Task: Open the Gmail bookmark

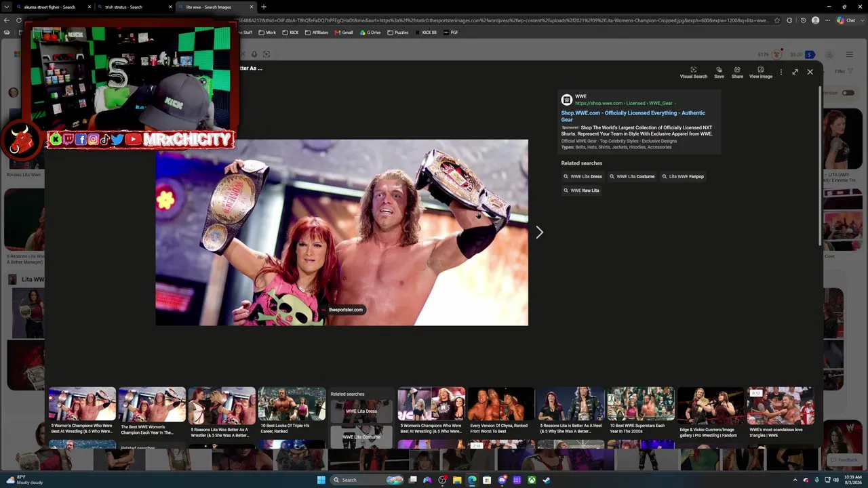Action: (x=344, y=33)
